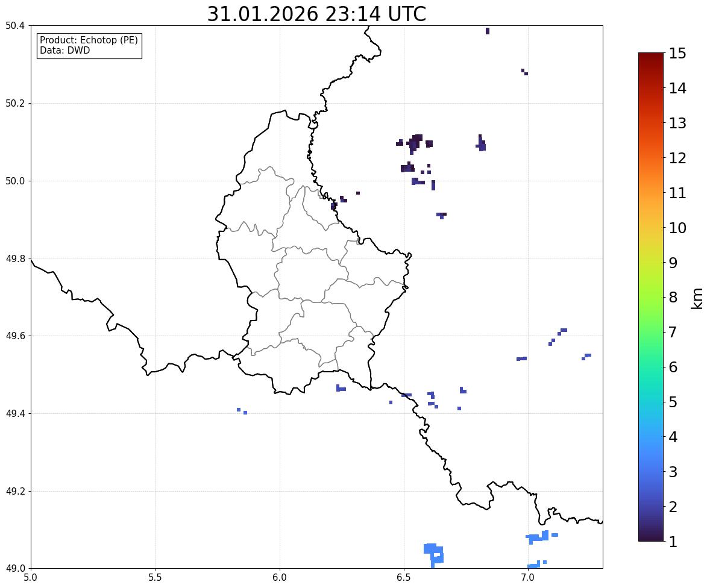Click the 'Product: Echotop (PE)' label
Image resolution: width=710 pixels, height=588 pixels.
point(89,40)
